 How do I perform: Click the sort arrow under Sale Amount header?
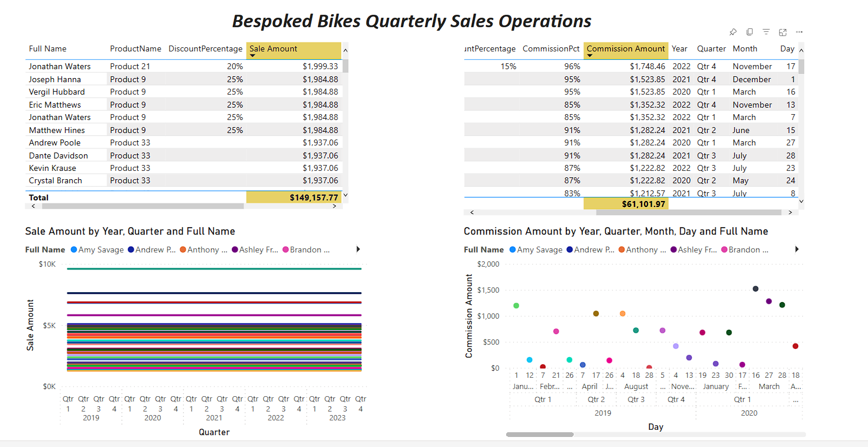252,56
